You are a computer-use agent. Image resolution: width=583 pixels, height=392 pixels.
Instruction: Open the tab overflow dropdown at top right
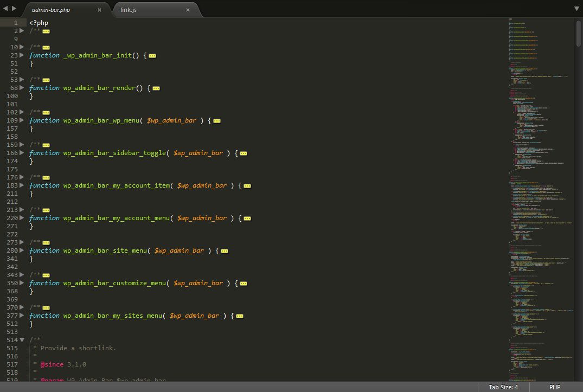pyautogui.click(x=576, y=8)
